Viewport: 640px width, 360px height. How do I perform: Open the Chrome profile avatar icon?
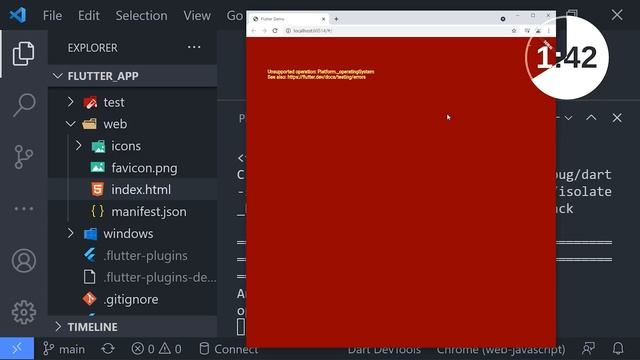pos(538,31)
